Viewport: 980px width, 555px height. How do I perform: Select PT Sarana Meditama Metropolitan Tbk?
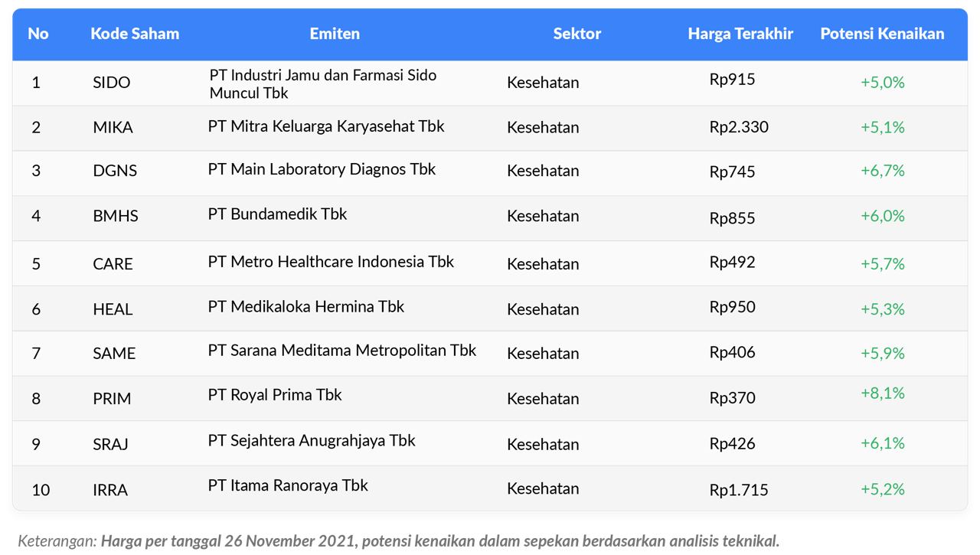click(x=341, y=351)
